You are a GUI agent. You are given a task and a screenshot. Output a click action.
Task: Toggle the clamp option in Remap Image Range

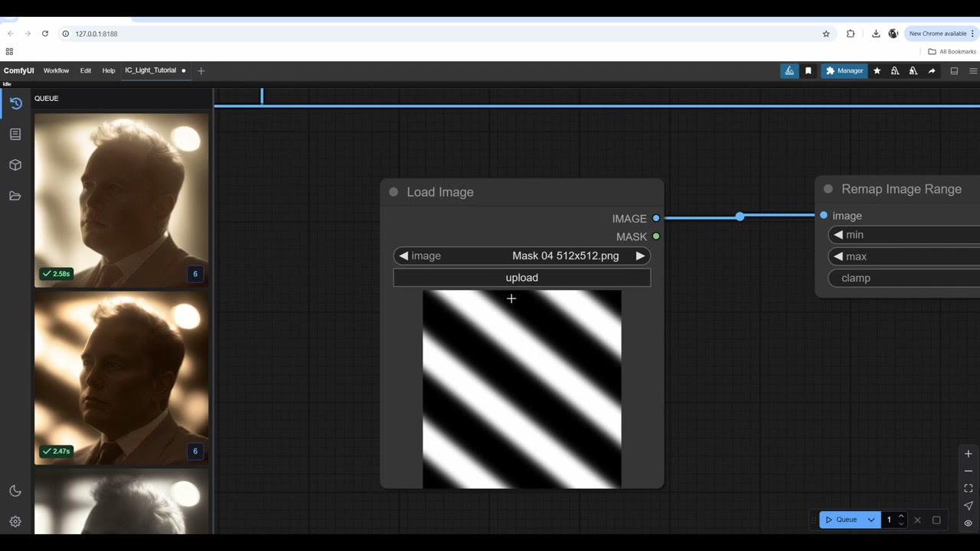904,278
